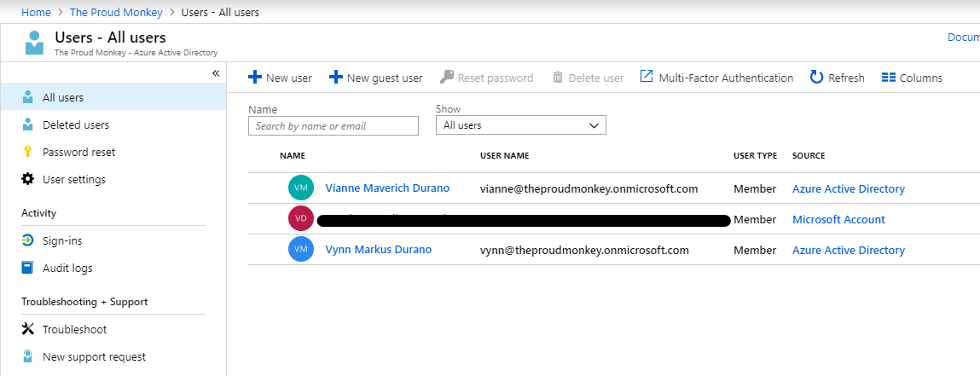The width and height of the screenshot is (980, 376).
Task: Click the Password reset key icon
Action: click(x=27, y=152)
